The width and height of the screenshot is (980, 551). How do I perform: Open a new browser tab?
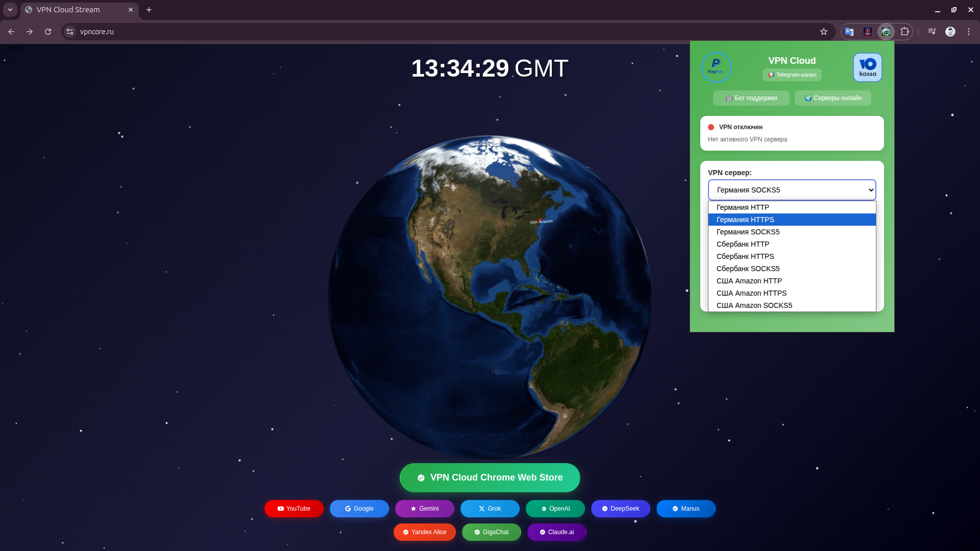[149, 10]
